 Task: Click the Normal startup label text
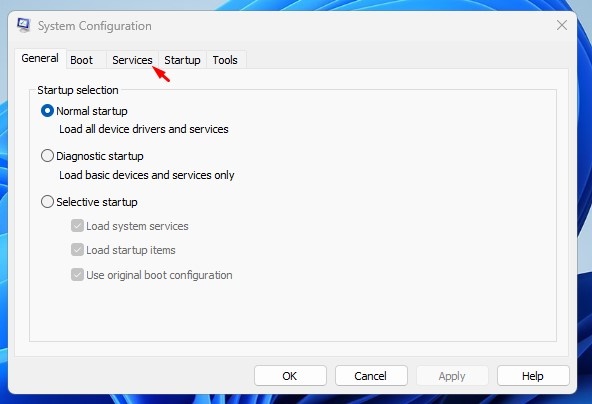(92, 111)
